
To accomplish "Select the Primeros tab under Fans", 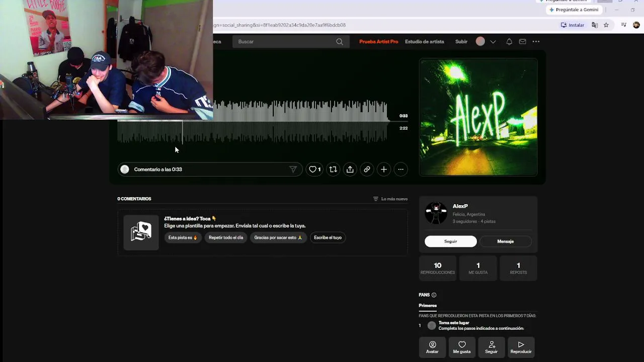I will 428,306.
